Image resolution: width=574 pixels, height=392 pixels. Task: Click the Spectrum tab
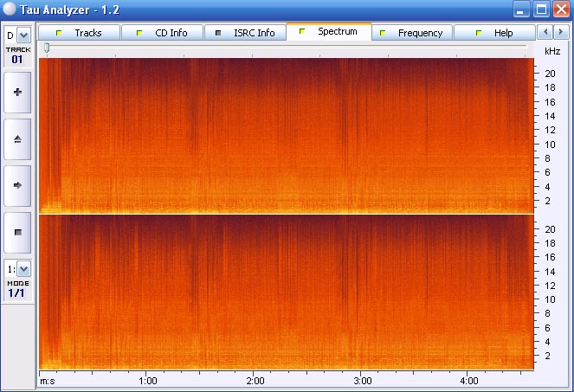click(x=328, y=32)
